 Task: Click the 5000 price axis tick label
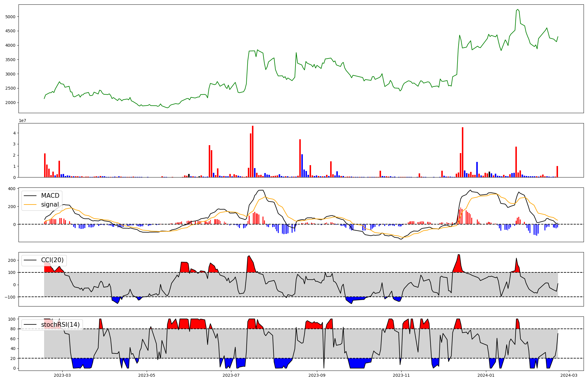pyautogui.click(x=10, y=17)
